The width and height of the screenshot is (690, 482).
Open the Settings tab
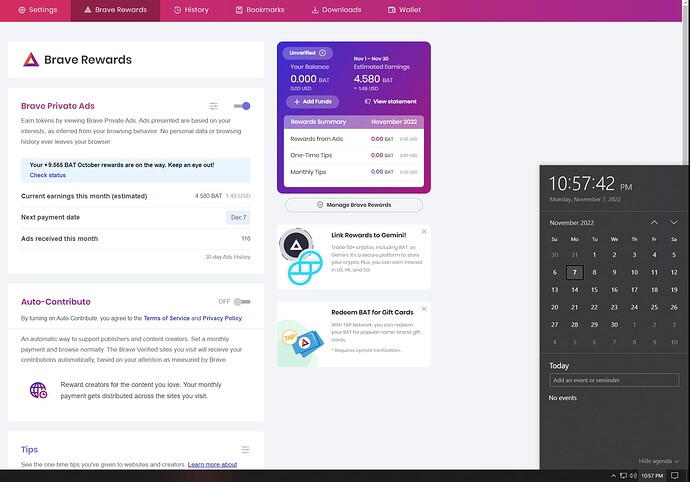(37, 10)
